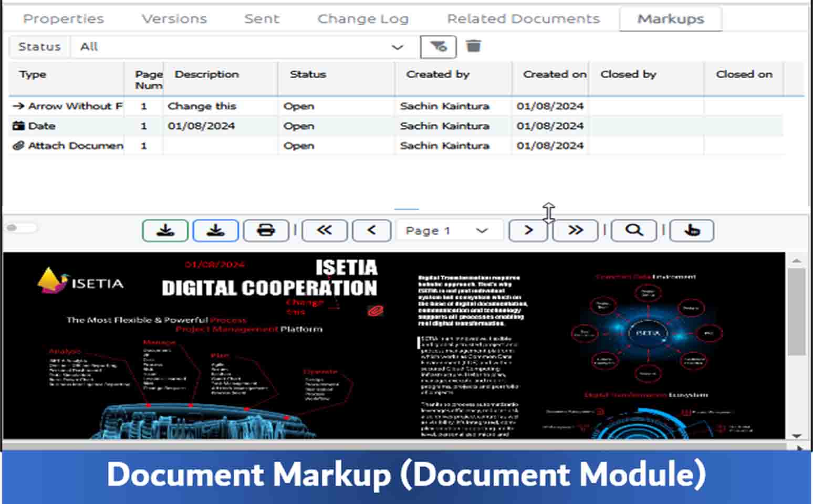Click the arrow icon in Arrow Without row
This screenshot has height=504, width=813.
[18, 106]
